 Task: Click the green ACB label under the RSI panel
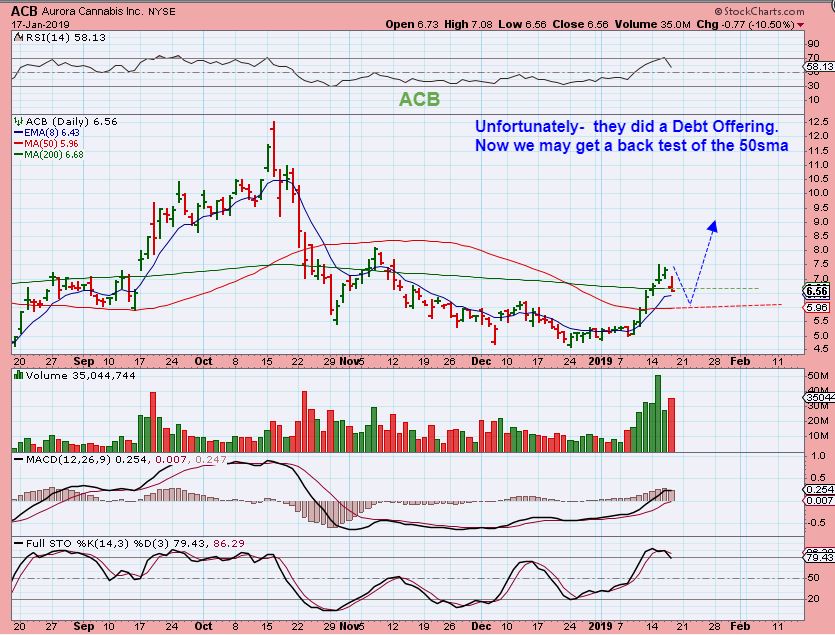[x=420, y=99]
